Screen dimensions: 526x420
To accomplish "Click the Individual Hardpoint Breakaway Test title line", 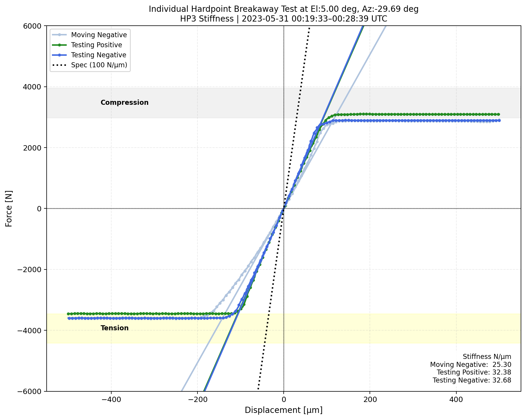I will pyautogui.click(x=283, y=9).
